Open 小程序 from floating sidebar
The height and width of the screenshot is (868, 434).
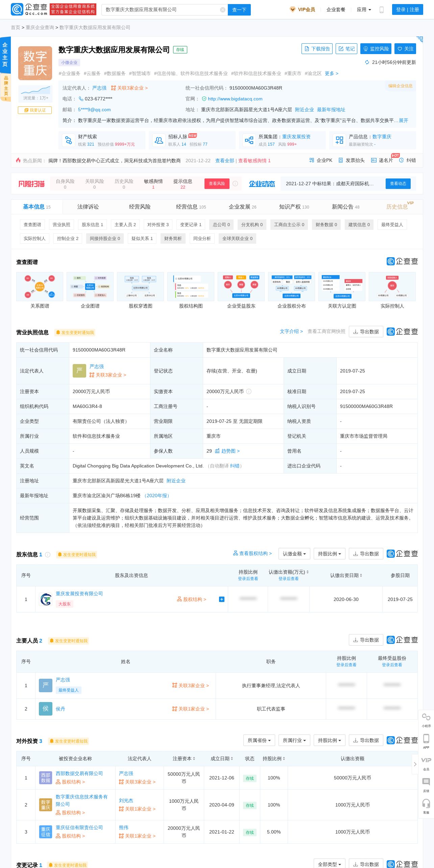[426, 720]
